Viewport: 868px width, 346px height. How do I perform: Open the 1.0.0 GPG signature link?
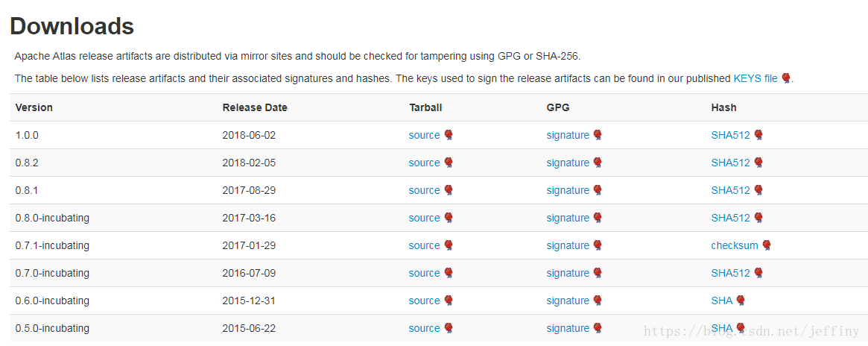568,135
